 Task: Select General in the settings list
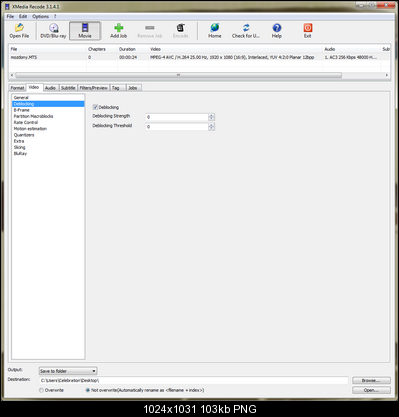(48, 97)
